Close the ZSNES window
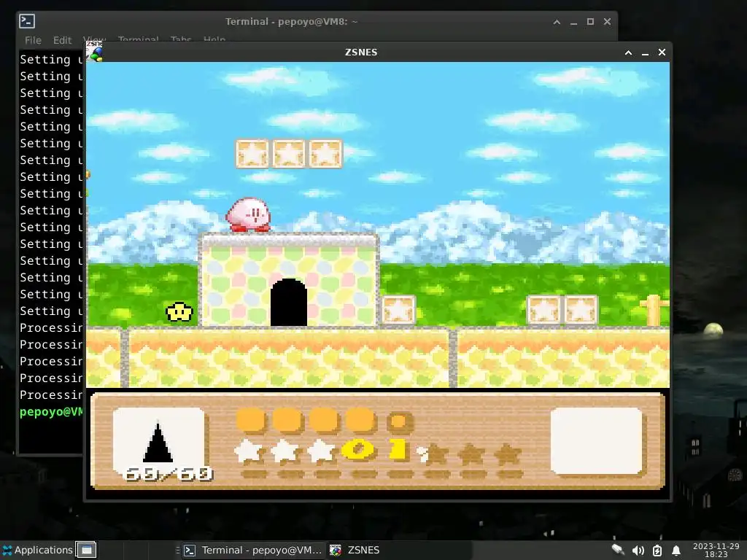 click(662, 52)
